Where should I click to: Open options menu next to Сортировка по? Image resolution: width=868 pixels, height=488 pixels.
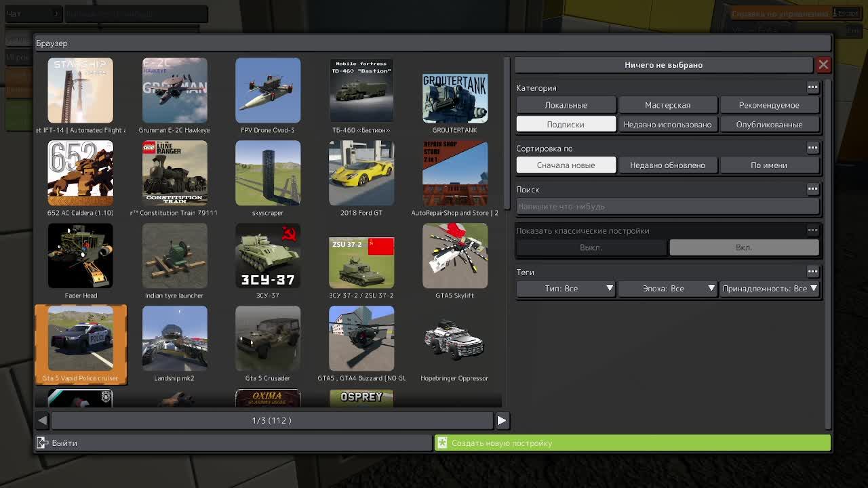(812, 147)
